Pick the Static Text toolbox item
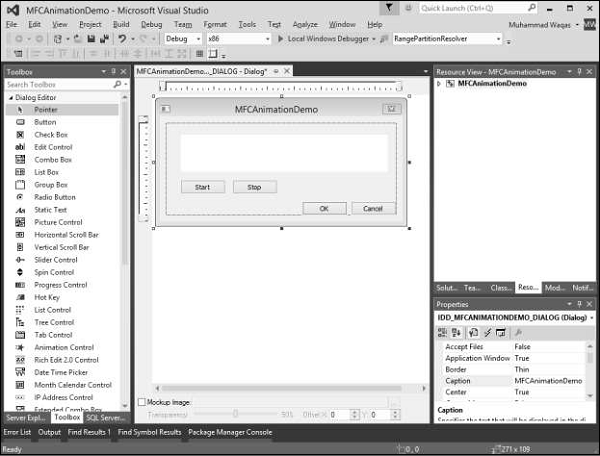 [62, 210]
